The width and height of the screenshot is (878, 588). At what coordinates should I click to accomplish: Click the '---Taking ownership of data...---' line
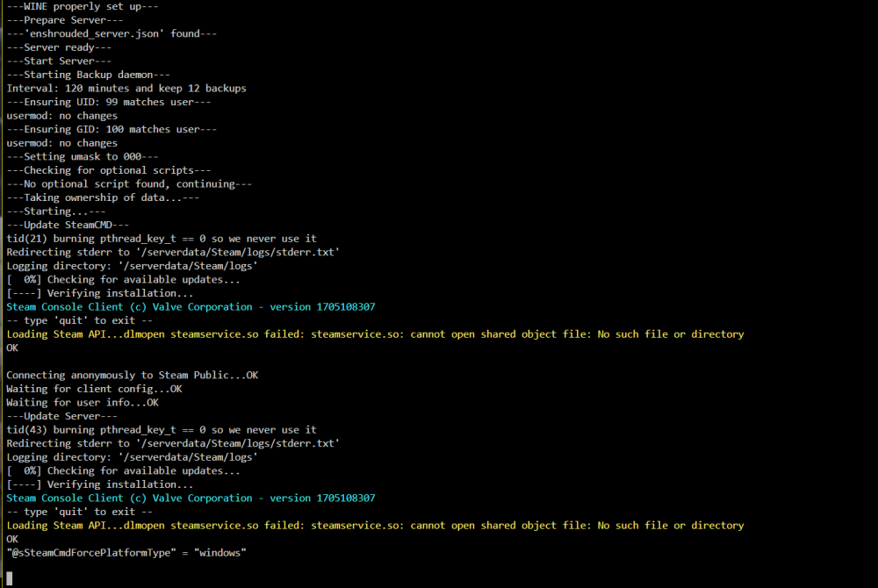point(103,197)
